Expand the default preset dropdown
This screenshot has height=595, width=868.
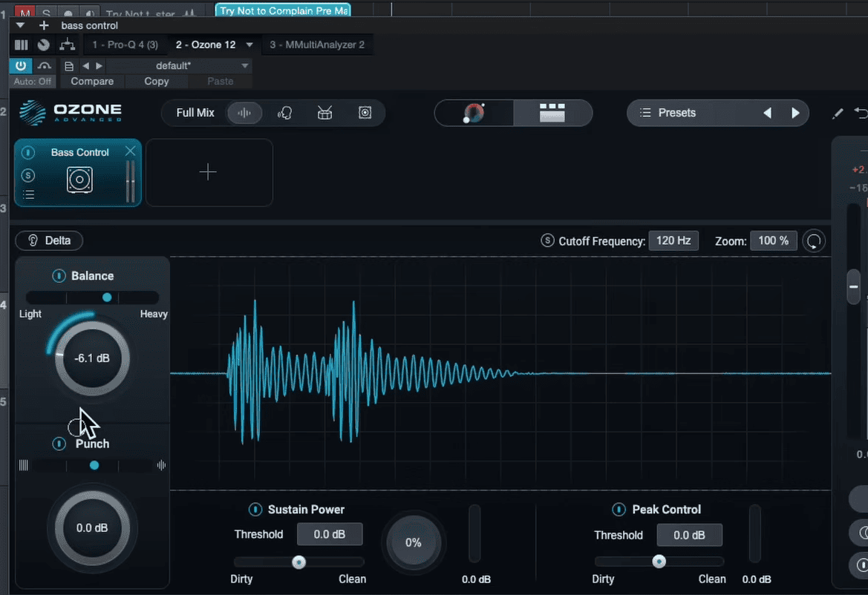(x=244, y=65)
